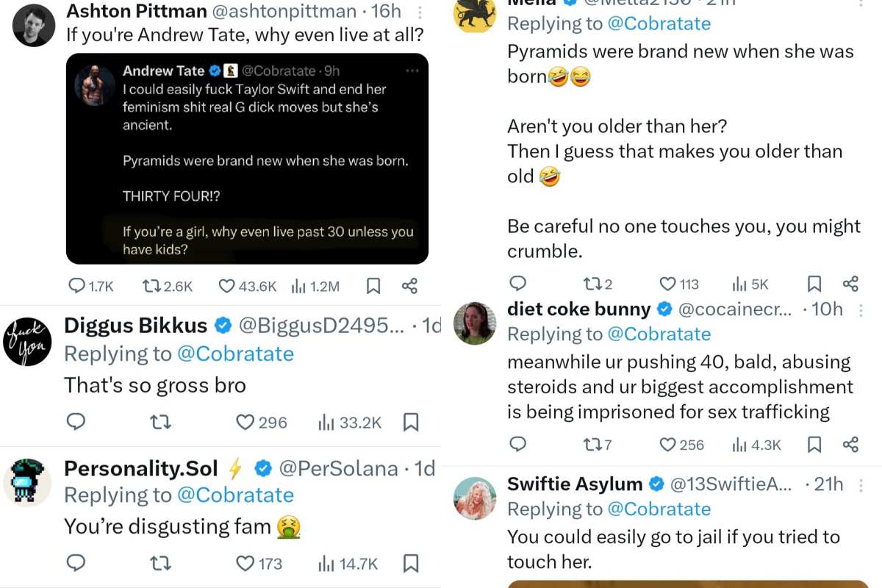The height and width of the screenshot is (588, 882).
Task: Retweet diet coke bunny's reply
Action: coord(592,444)
